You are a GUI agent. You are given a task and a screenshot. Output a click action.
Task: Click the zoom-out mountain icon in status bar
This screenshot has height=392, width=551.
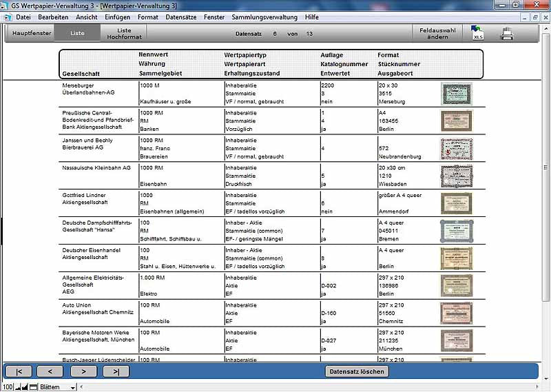pos(19,387)
